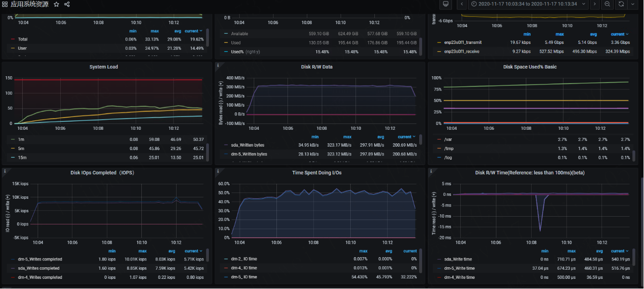The width and height of the screenshot is (644, 289).
Task: Open the System Load panel title menu
Action: [x=104, y=67]
